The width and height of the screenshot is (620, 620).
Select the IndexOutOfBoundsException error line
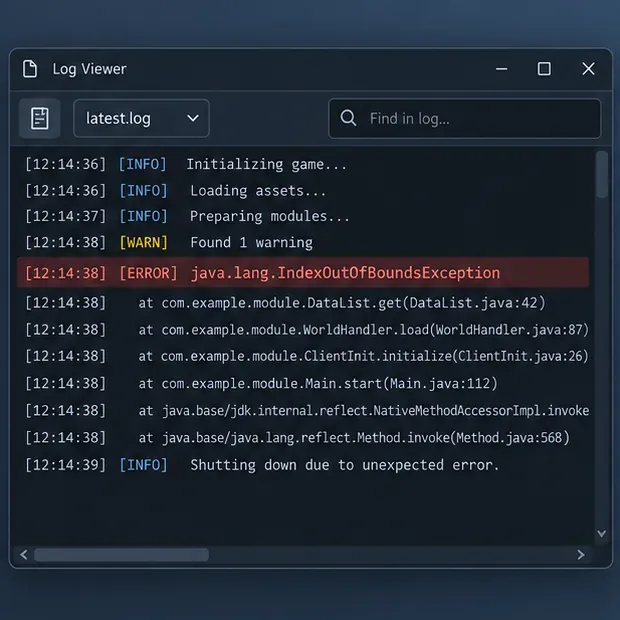[x=303, y=273]
